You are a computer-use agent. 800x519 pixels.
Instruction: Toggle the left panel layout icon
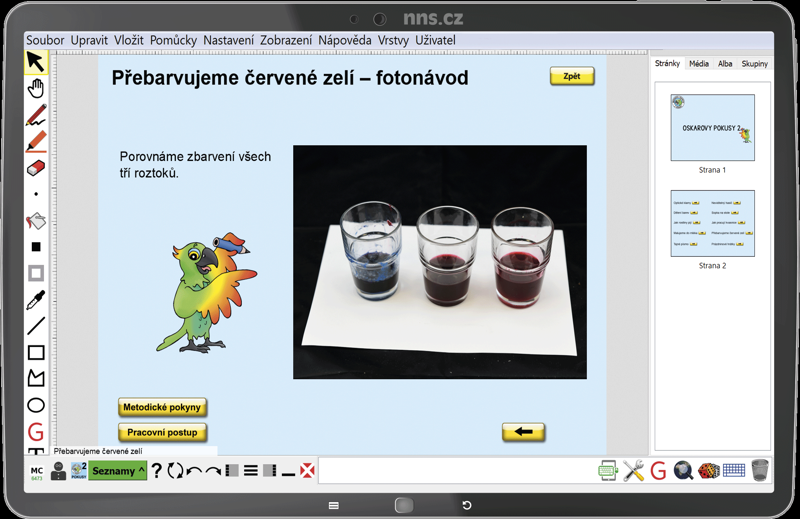(x=232, y=471)
